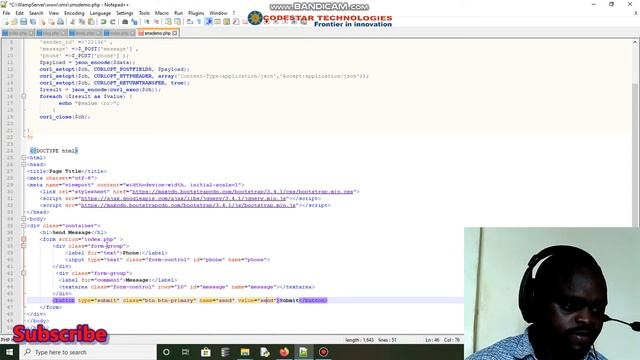The image size is (640, 360).
Task: Open the Windows Start menu
Action: click(9, 352)
